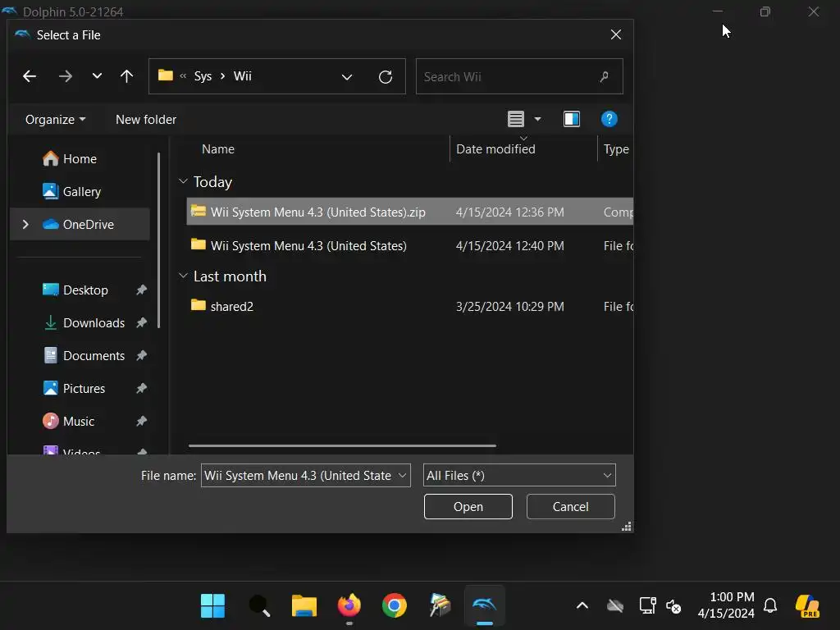
Task: Go back to previous folder
Action: (x=30, y=76)
